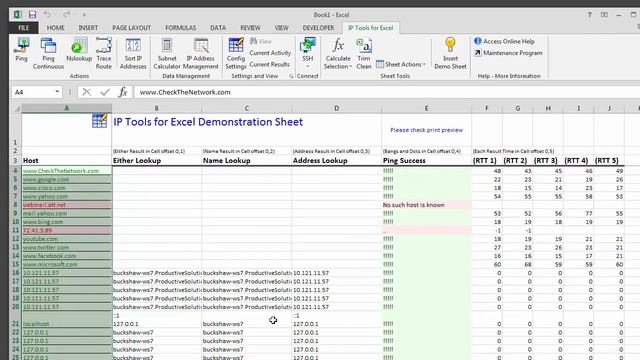The height and width of the screenshot is (360, 640).
Task: Open the Name Box dropdown
Action: (57, 92)
